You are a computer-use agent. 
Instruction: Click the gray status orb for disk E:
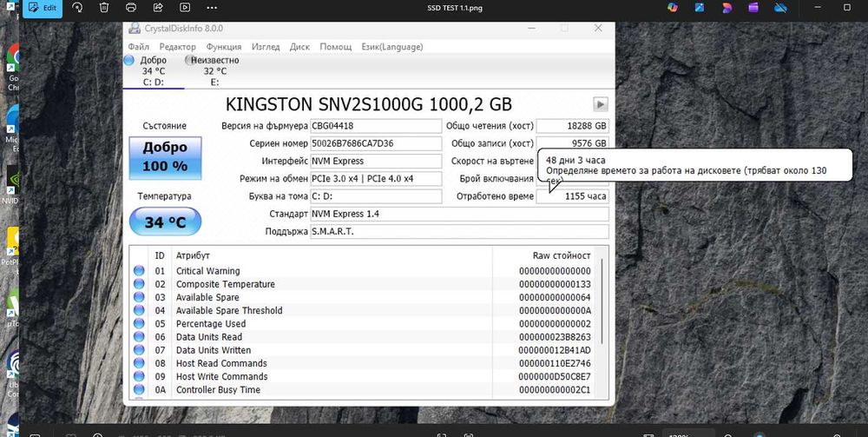tap(190, 60)
